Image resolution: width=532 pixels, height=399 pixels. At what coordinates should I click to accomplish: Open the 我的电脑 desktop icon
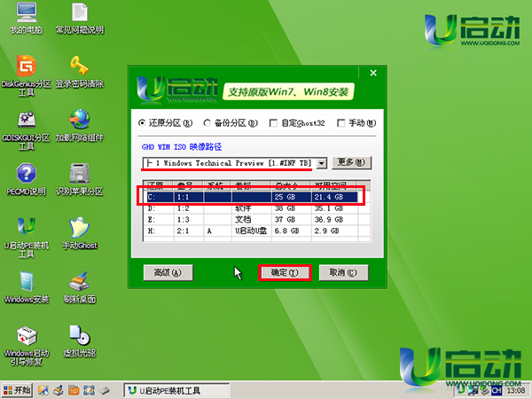tap(27, 19)
